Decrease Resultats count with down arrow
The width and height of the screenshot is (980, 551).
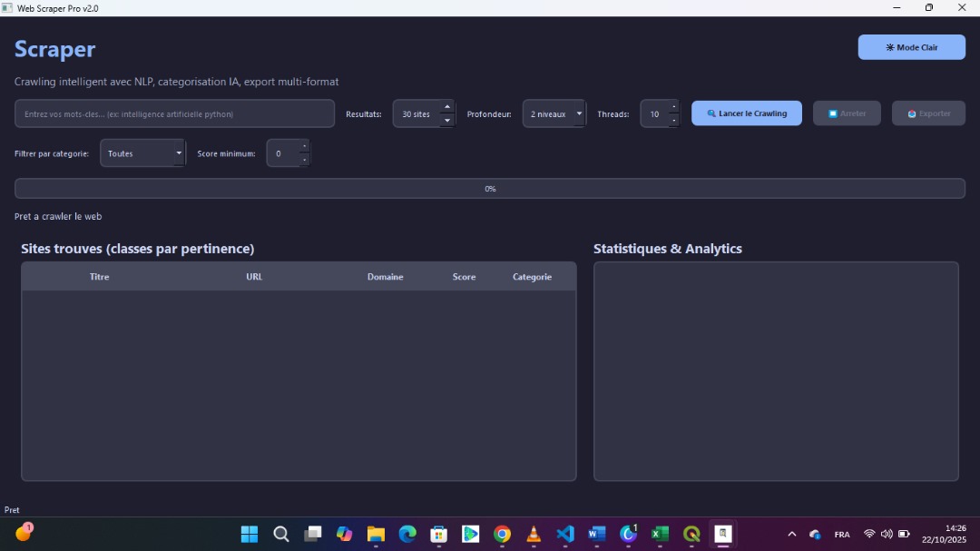click(x=446, y=121)
